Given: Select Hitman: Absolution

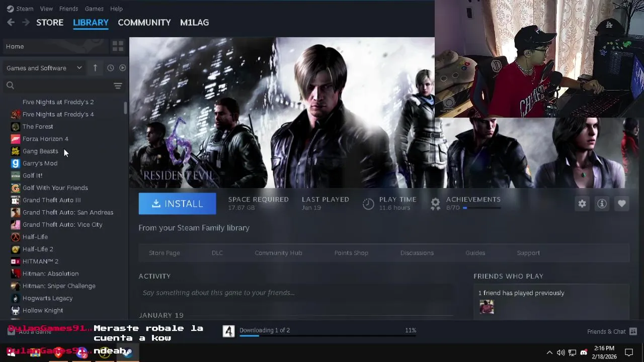Looking at the screenshot, I should (50, 274).
